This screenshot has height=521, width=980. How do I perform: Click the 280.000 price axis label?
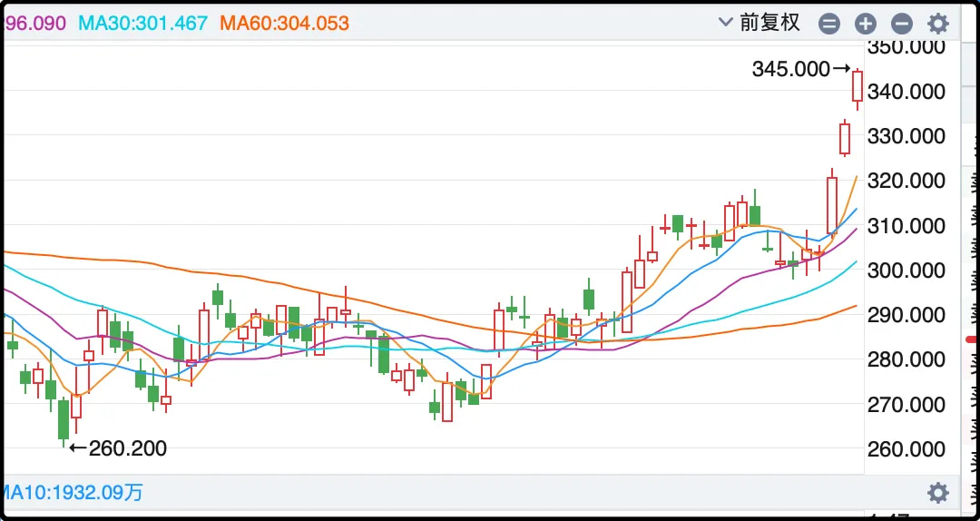point(906,360)
